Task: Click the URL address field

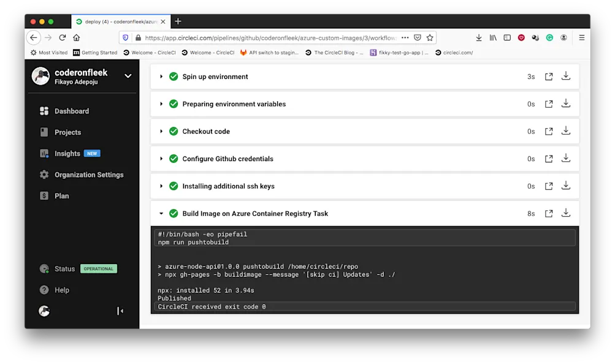Action: pyautogui.click(x=270, y=37)
